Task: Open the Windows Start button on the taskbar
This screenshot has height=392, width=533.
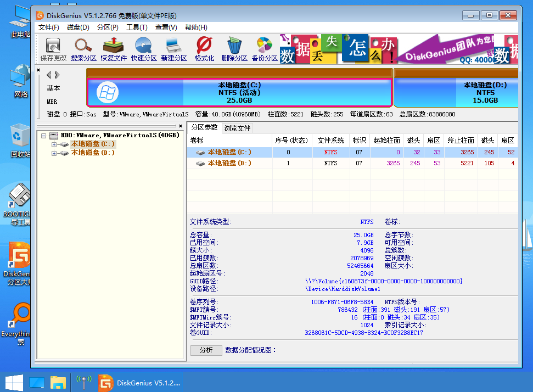Action: pyautogui.click(x=14, y=382)
